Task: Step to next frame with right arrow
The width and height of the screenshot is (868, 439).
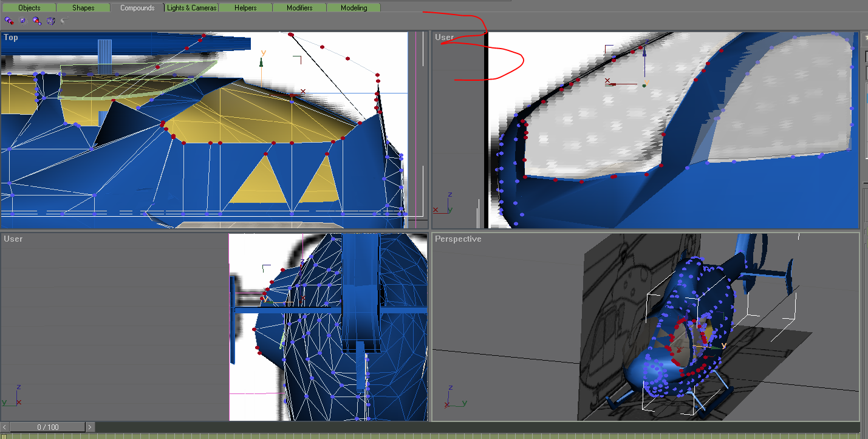Action: pyautogui.click(x=90, y=427)
